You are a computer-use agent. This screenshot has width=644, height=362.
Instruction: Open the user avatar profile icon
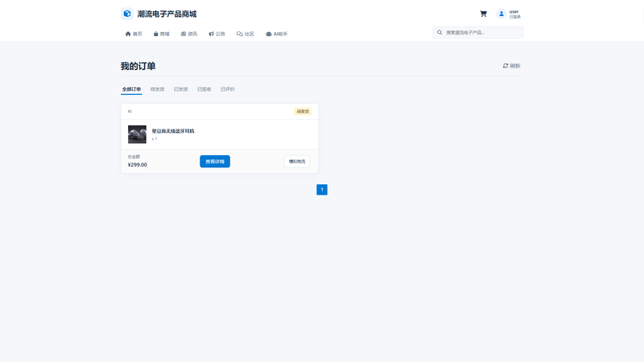click(501, 14)
